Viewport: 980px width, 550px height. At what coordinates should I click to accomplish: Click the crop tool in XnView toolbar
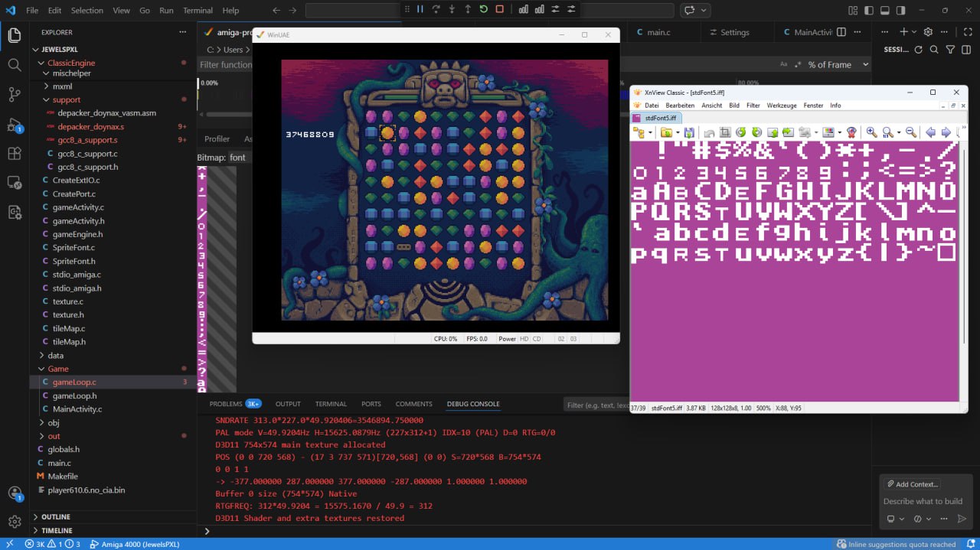click(725, 133)
